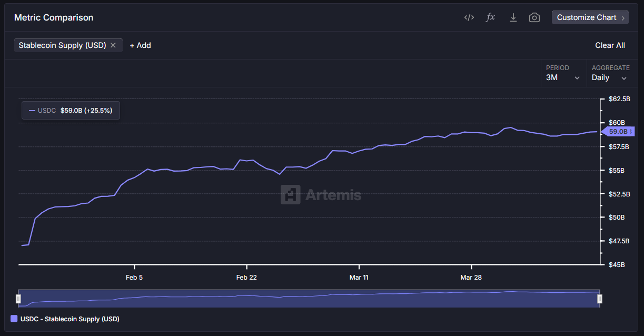Click the $52.5B y-axis label
644x336 pixels.
click(x=619, y=194)
